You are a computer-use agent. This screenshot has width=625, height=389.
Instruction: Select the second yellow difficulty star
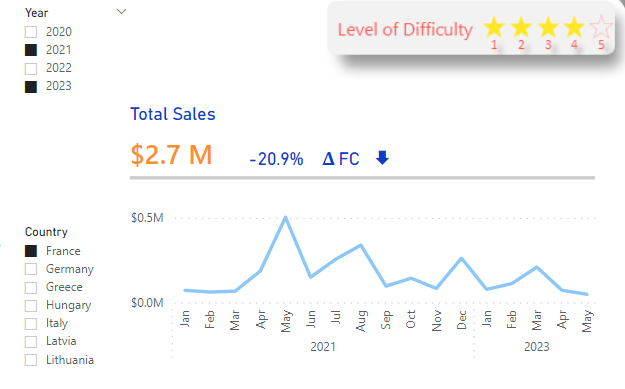[521, 27]
